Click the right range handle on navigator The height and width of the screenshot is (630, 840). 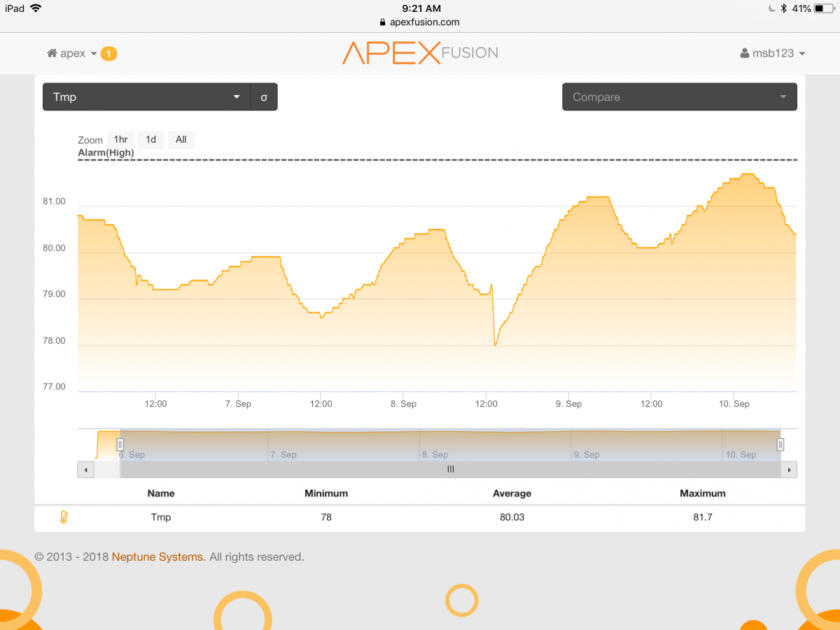780,444
